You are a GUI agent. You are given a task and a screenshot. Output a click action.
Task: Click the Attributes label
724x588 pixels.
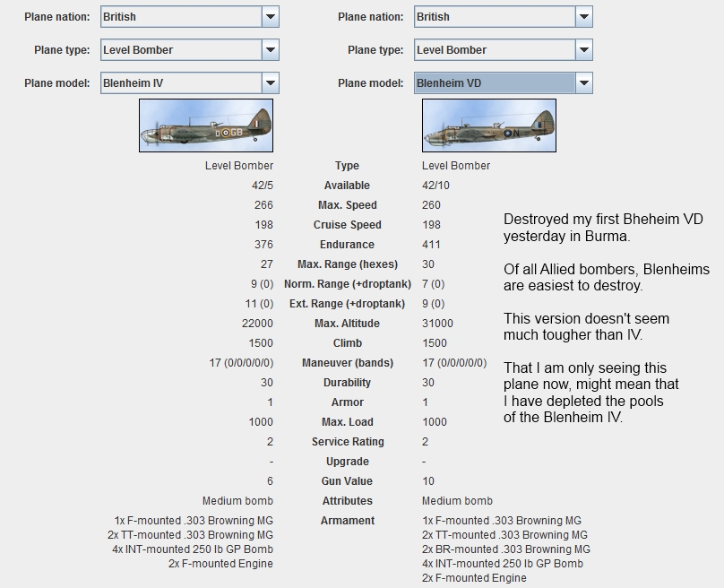pyautogui.click(x=348, y=501)
